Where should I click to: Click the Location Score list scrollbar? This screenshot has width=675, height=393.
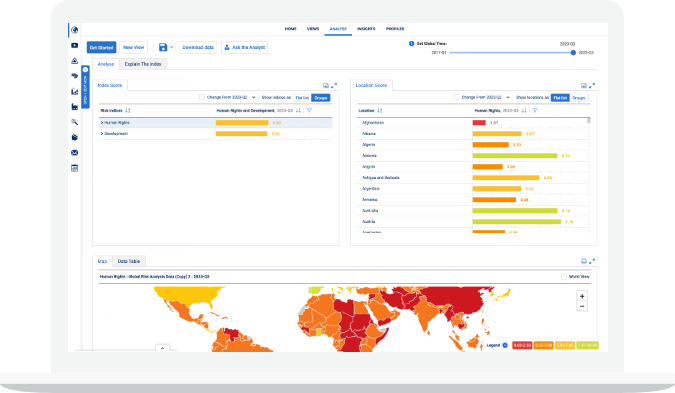(588, 121)
